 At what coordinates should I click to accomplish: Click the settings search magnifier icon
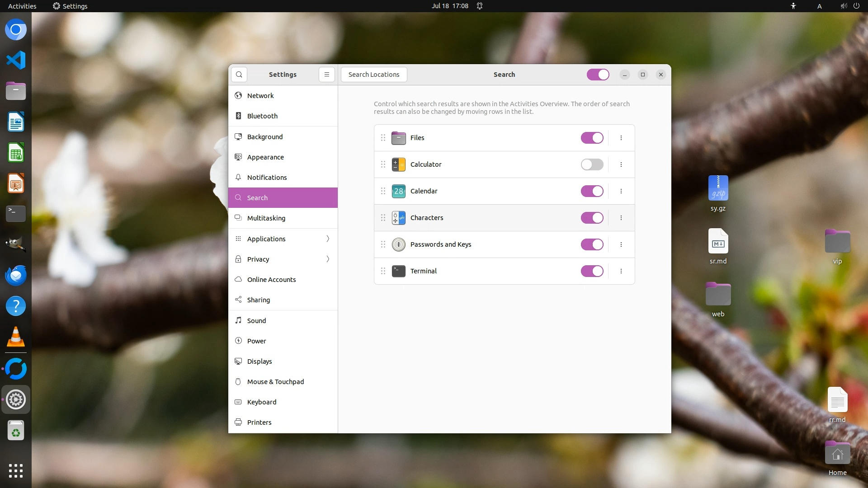(x=239, y=75)
